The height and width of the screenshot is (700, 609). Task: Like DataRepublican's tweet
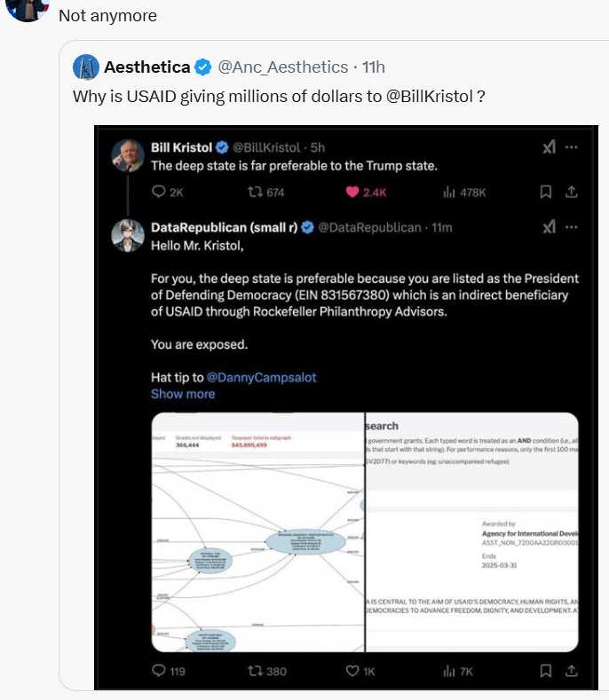click(x=352, y=671)
